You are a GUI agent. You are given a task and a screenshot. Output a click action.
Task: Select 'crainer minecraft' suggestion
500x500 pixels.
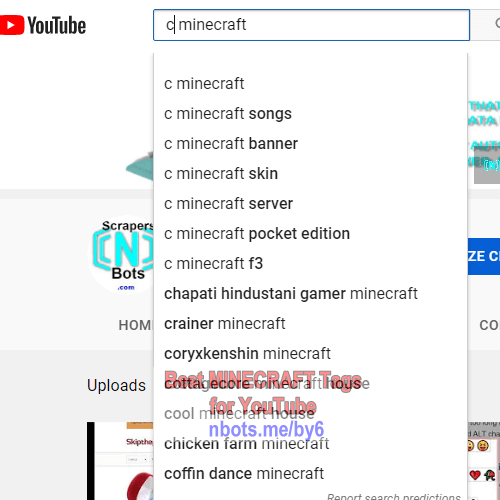(x=310, y=324)
